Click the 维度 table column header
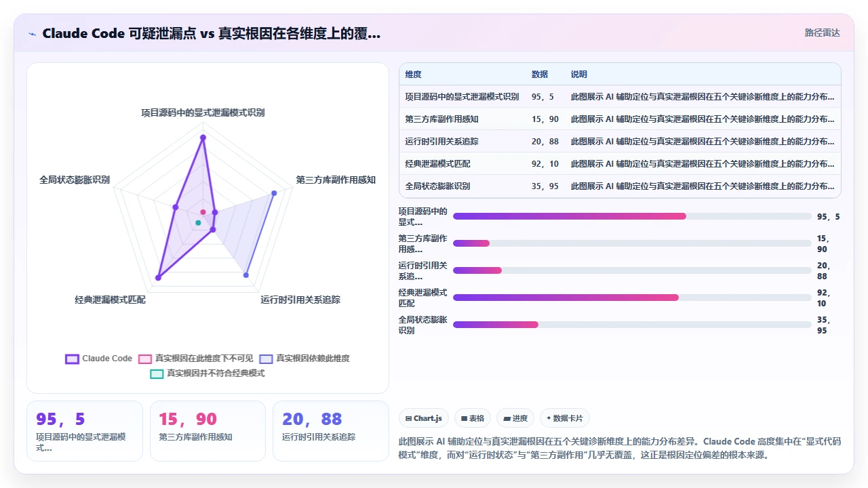The image size is (868, 488). (413, 75)
